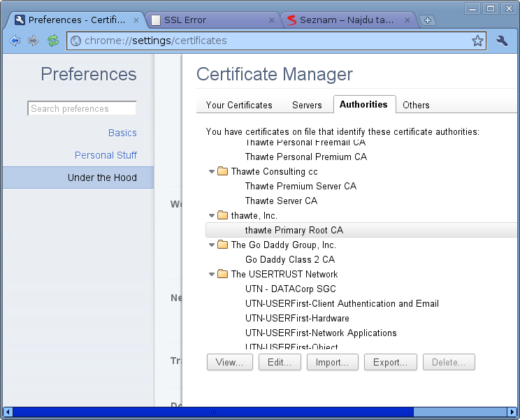Open the Personal Stuff preferences page
This screenshot has width=520, height=420.
click(106, 155)
